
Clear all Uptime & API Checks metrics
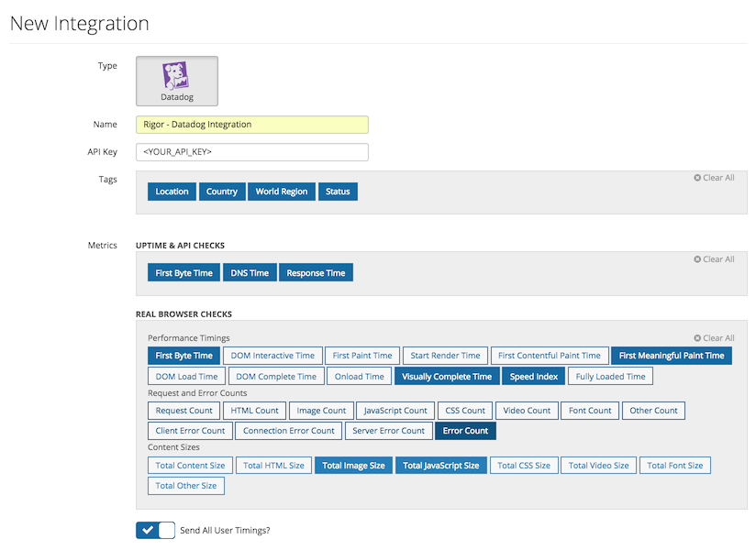pyautogui.click(x=714, y=259)
